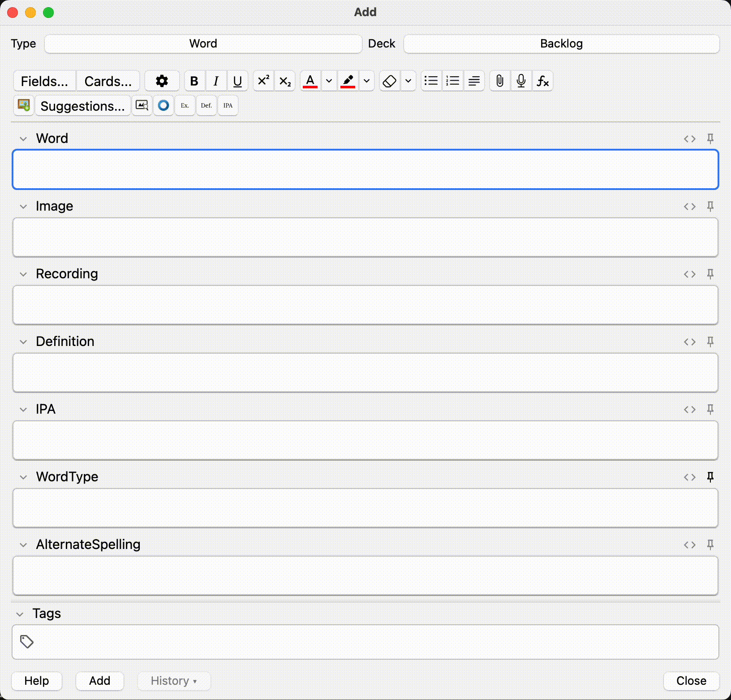Collapse the Recording field section

23,274
